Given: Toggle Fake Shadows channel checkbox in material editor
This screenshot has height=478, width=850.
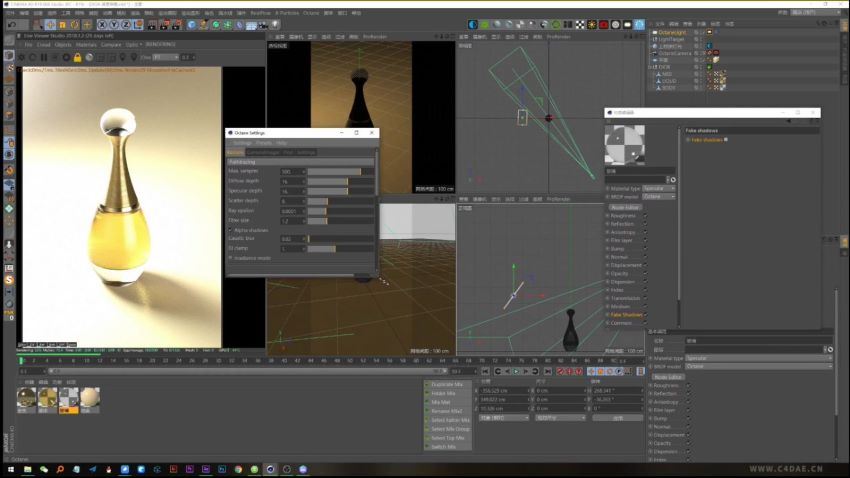Looking at the screenshot, I should 645,315.
